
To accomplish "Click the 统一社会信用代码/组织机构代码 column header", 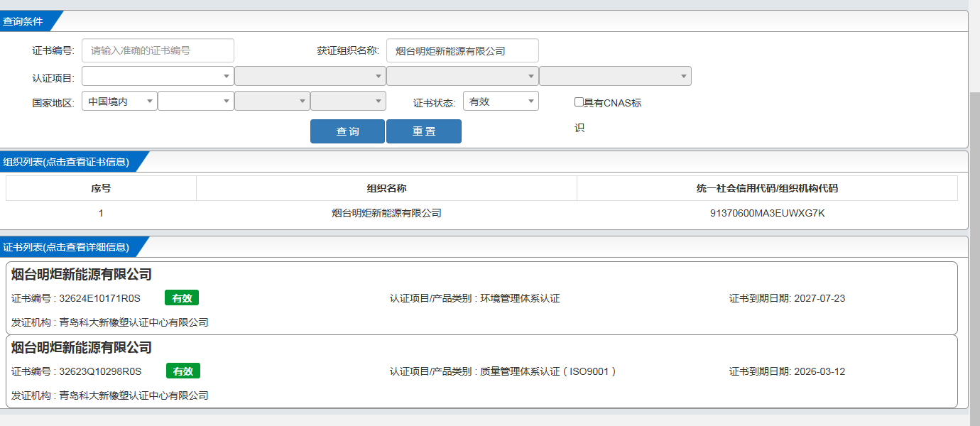I will coord(767,188).
